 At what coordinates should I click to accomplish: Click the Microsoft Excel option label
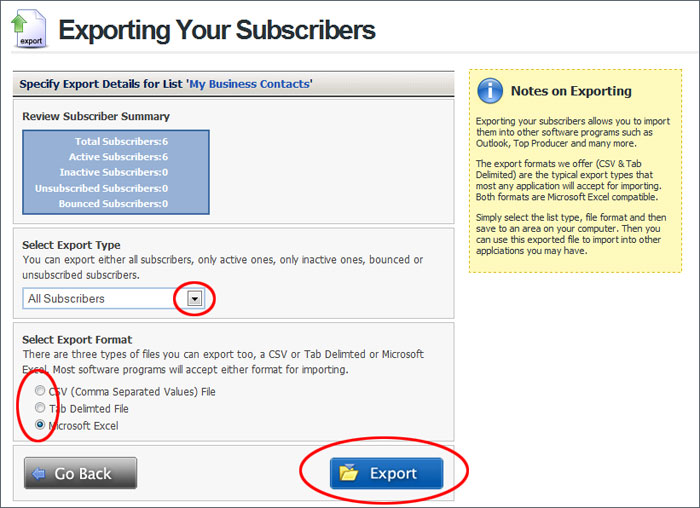click(83, 426)
